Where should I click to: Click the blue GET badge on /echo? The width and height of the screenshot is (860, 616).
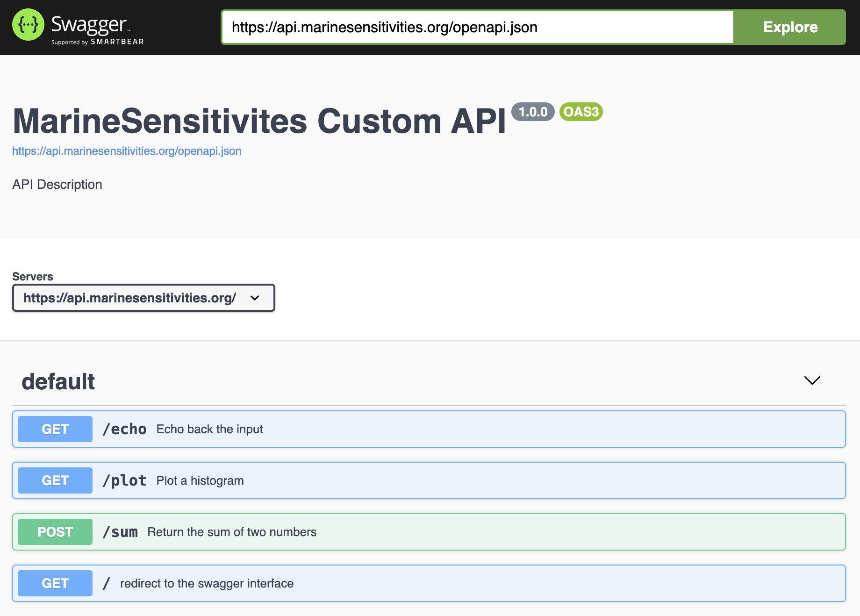54,429
